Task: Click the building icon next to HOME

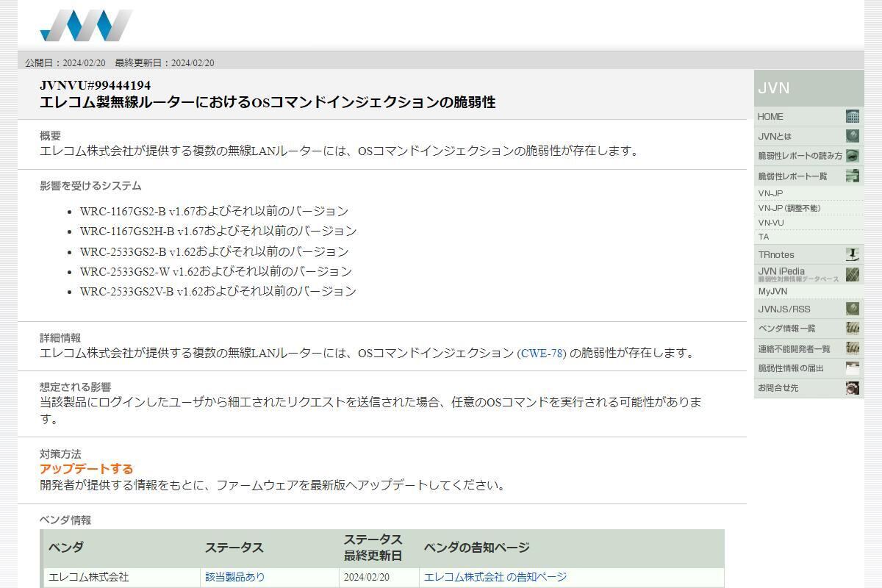Action: pyautogui.click(x=852, y=116)
